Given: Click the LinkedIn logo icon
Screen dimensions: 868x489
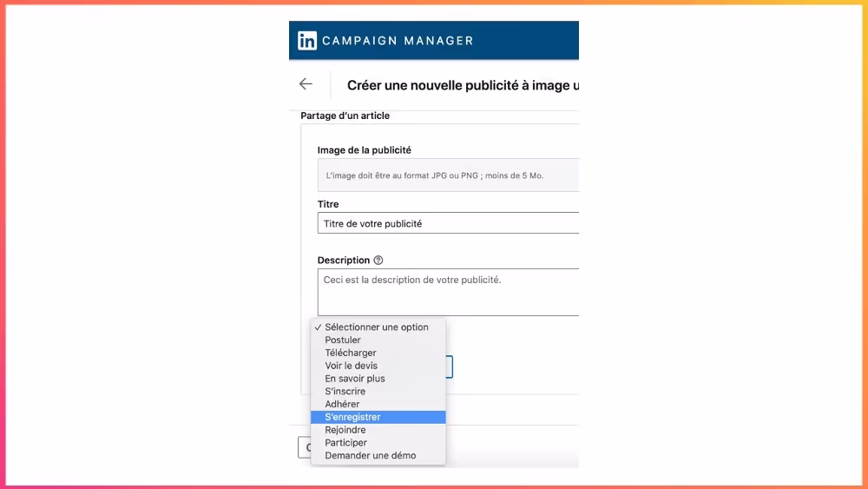Looking at the screenshot, I should coord(307,41).
